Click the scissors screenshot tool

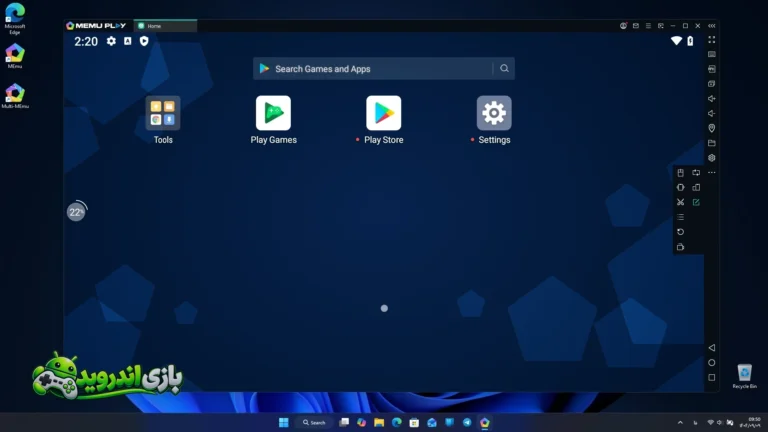click(x=680, y=202)
